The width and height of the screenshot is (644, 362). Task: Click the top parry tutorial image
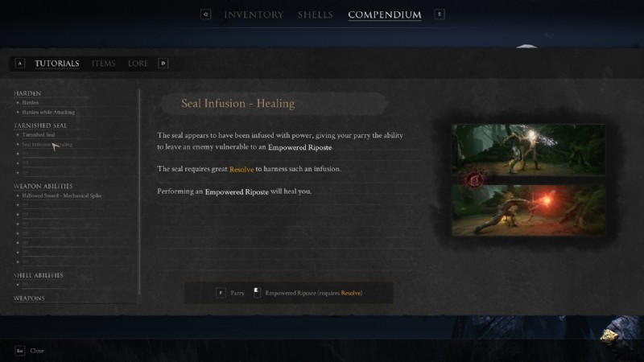point(528,150)
